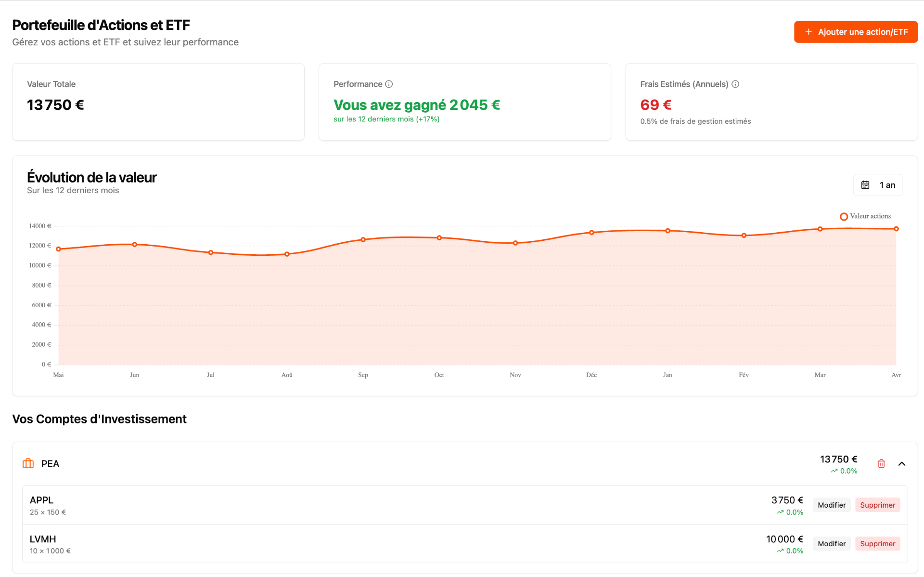Click the LVMH row name
The image size is (924, 577).
(43, 539)
